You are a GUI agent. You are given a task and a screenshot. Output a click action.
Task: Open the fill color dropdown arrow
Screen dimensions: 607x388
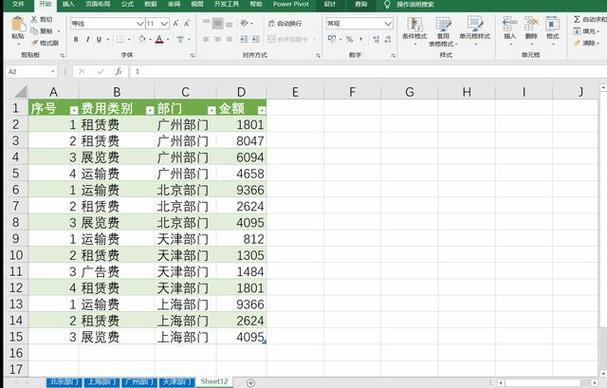[x=150, y=39]
